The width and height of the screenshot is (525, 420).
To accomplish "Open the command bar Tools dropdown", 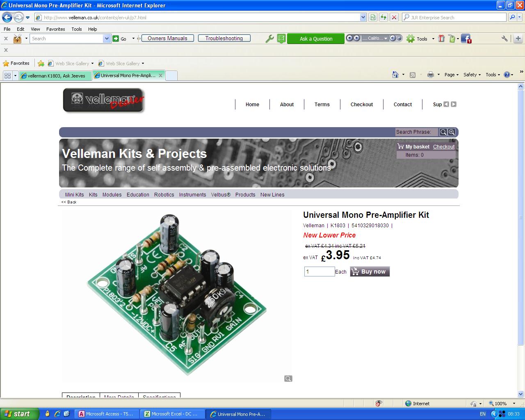I will (x=493, y=75).
